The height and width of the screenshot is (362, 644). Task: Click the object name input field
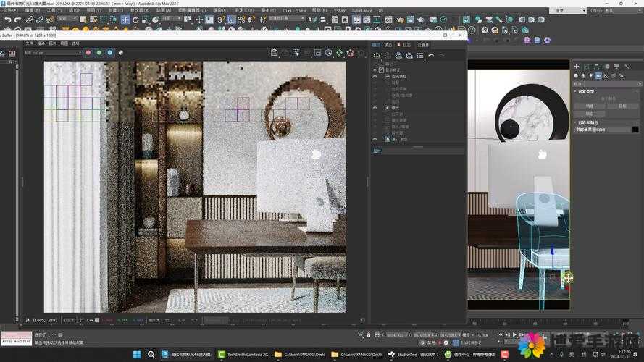pyautogui.click(x=602, y=130)
